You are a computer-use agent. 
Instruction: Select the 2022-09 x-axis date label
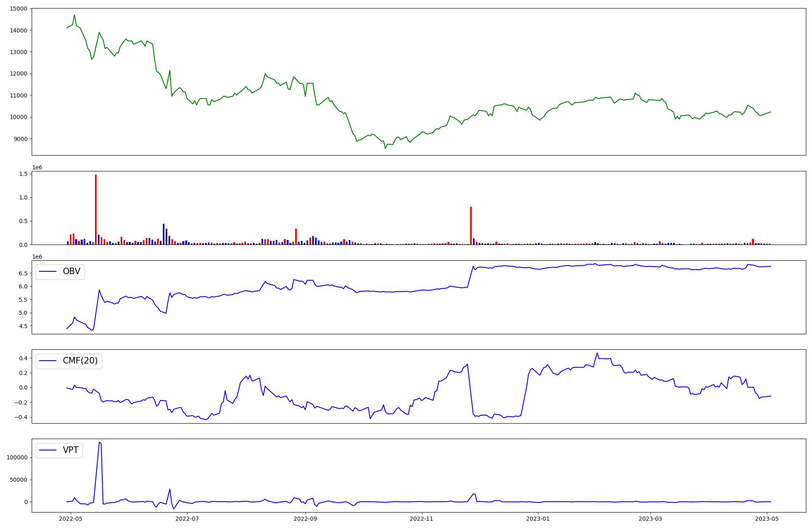305,518
